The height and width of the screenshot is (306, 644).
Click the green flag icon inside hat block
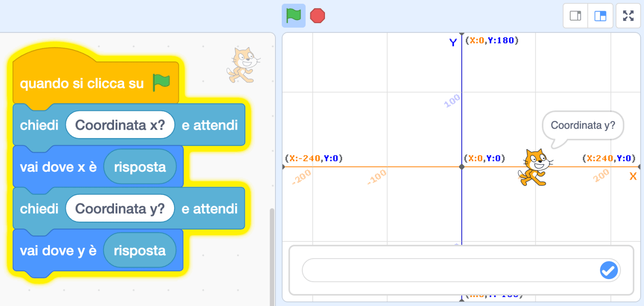point(161,83)
